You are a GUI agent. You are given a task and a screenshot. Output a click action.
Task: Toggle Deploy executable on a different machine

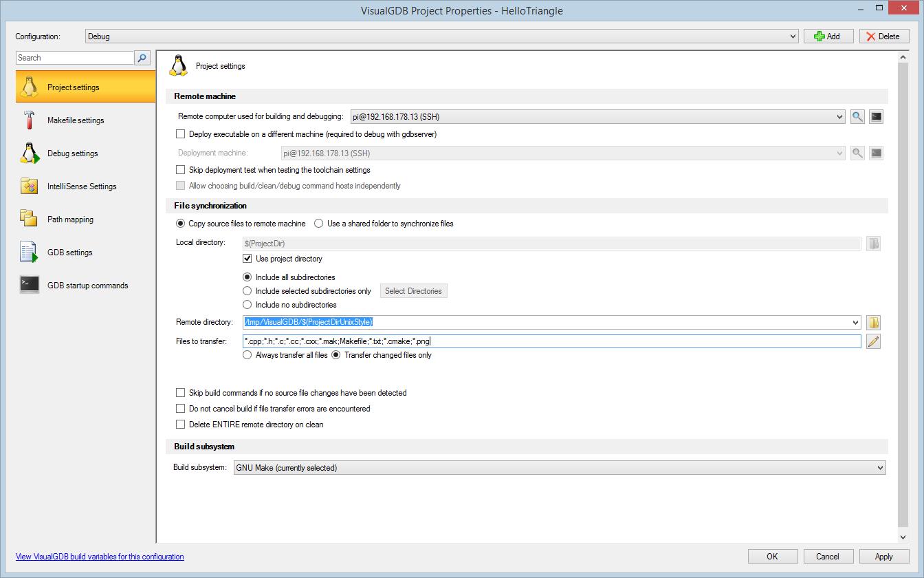181,134
